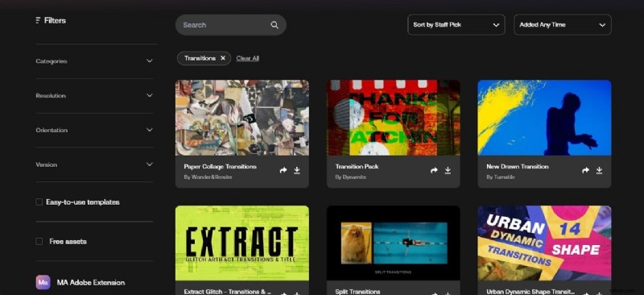Download the New Drawn Transition template
The image size is (644, 295).
click(599, 170)
